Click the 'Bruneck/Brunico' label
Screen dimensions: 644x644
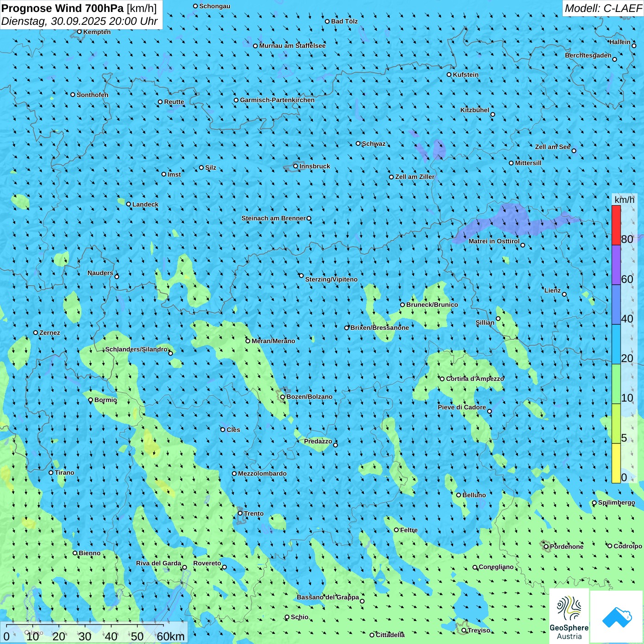[x=432, y=305]
